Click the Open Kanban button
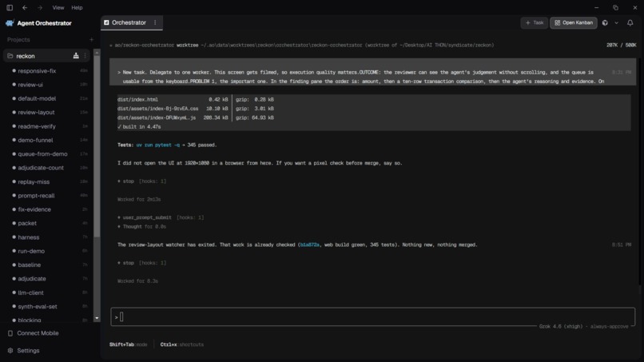 (x=574, y=23)
